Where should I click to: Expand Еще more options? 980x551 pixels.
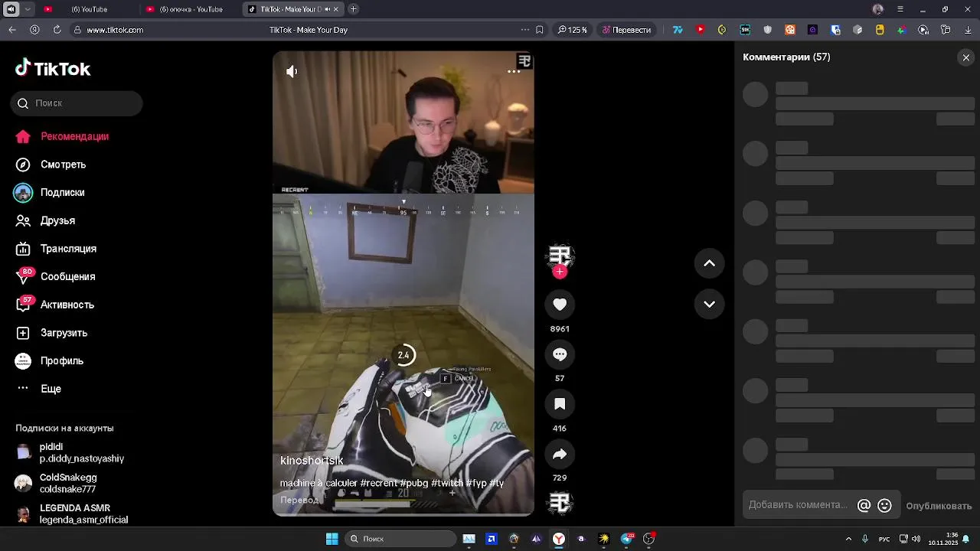(x=38, y=389)
